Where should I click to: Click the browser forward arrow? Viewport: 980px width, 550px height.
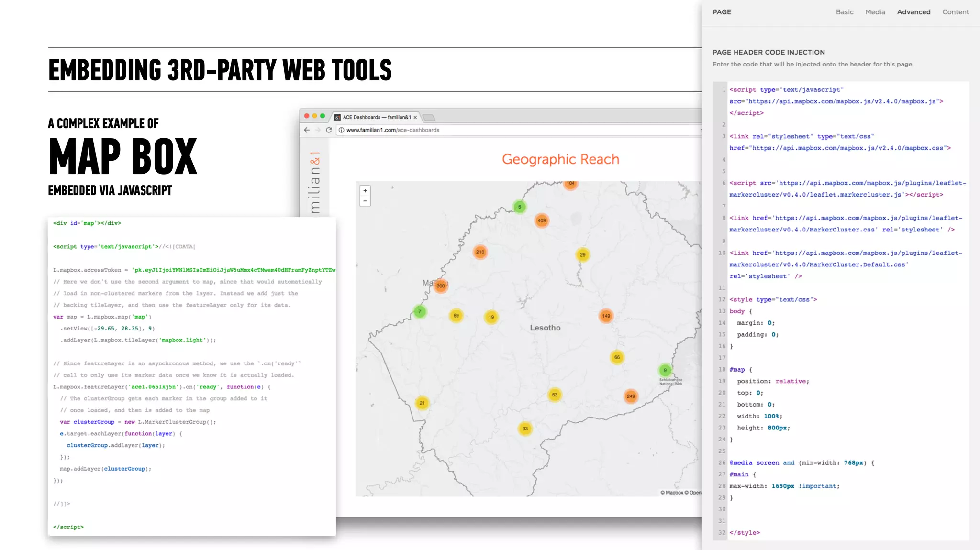coord(317,130)
